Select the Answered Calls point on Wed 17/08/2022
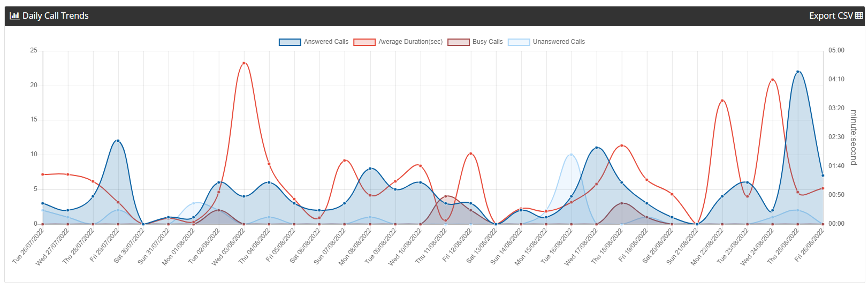Screen dimensions: 868x290 [597, 148]
